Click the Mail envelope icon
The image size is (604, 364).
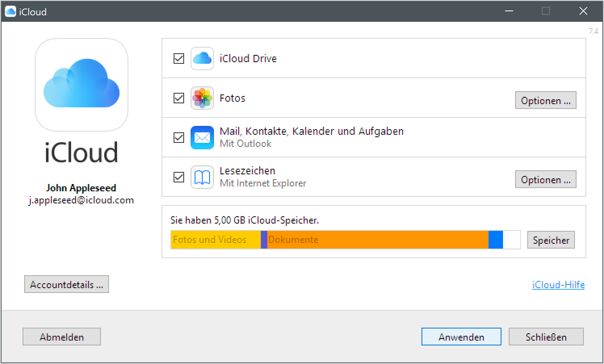click(x=202, y=138)
